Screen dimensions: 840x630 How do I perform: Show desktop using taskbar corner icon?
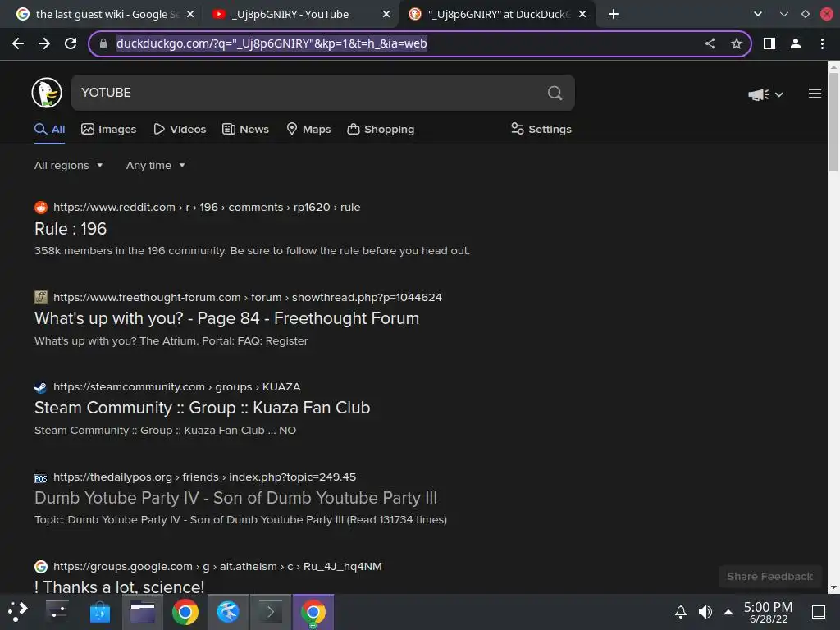click(x=818, y=612)
